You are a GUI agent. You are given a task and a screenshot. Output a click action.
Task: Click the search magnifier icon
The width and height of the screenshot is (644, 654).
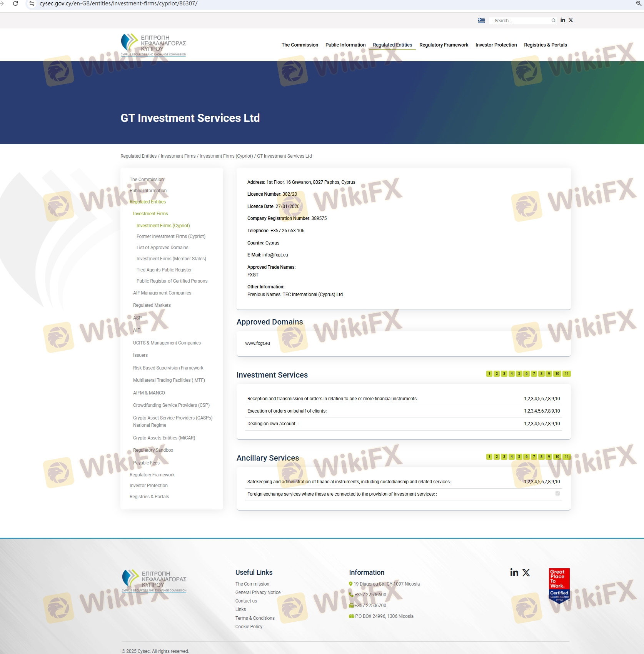point(553,20)
